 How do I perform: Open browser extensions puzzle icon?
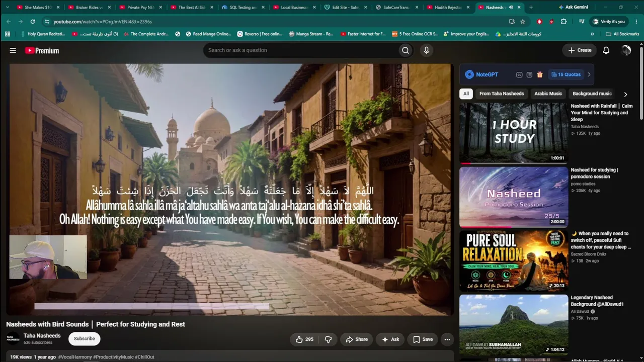[x=563, y=22]
